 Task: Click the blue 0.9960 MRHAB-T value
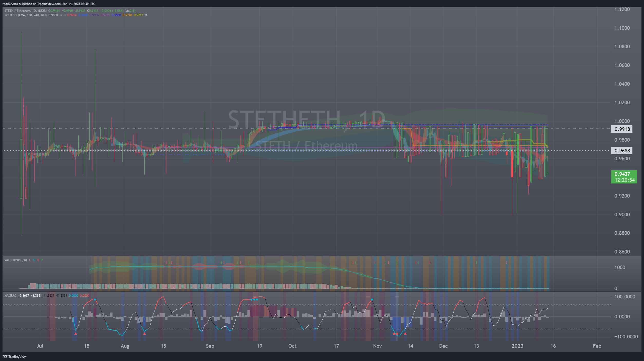116,15
